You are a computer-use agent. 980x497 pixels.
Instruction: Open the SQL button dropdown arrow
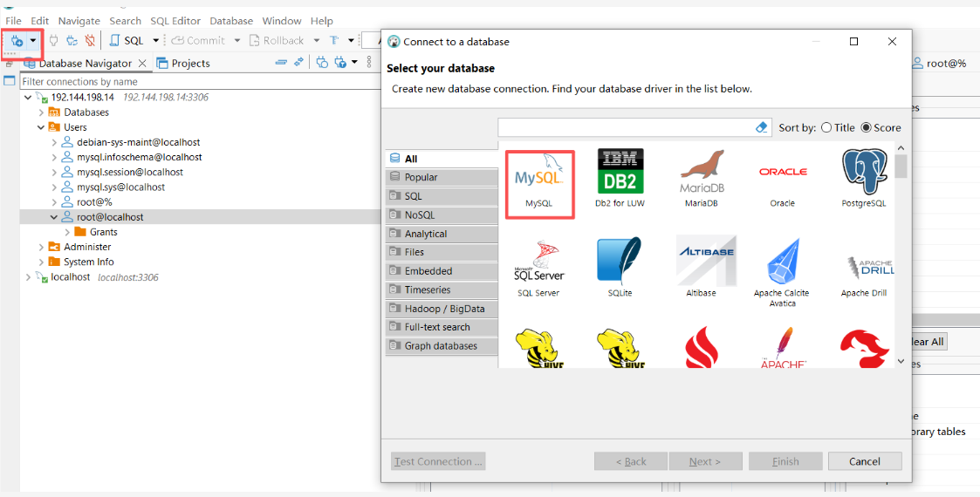[x=155, y=41]
